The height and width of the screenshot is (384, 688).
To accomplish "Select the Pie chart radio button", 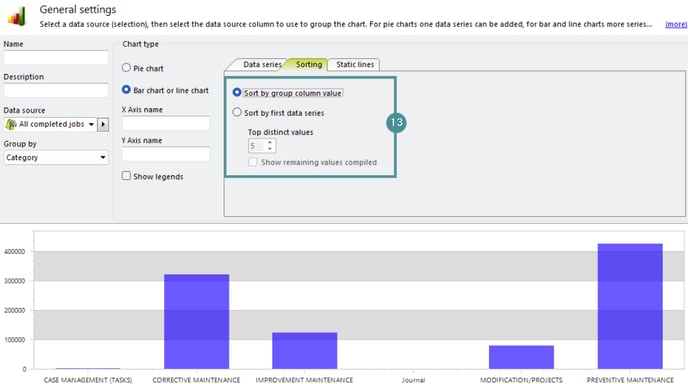I will (126, 68).
